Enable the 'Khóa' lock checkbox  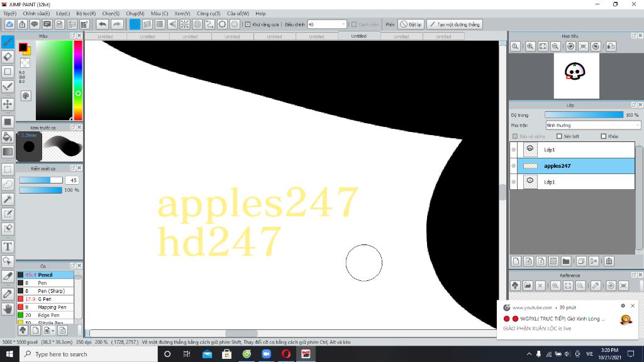pos(603,136)
